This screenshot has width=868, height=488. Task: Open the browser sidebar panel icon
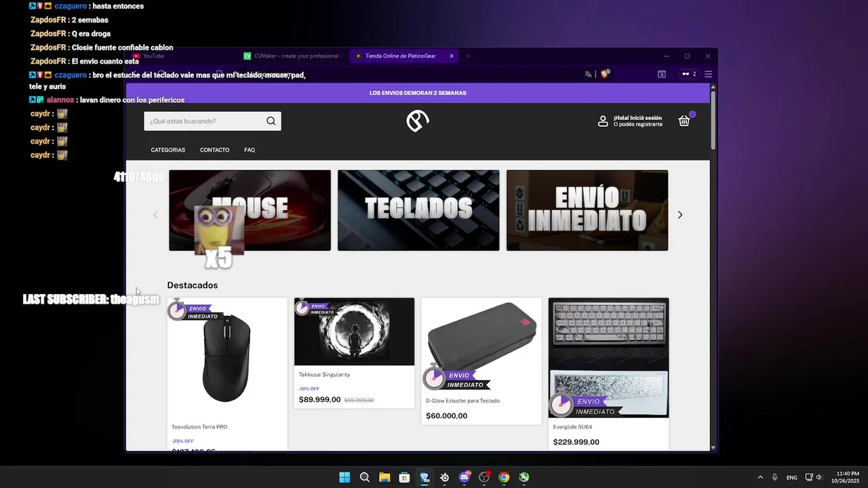point(662,74)
